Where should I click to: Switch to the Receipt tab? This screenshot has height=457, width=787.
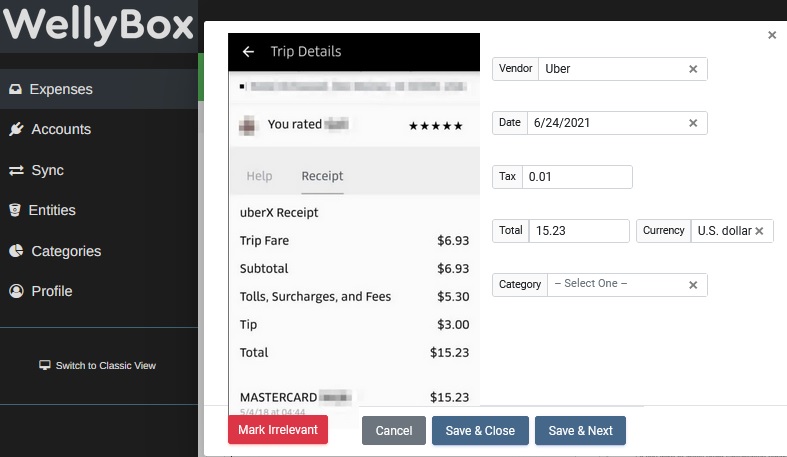coord(322,176)
